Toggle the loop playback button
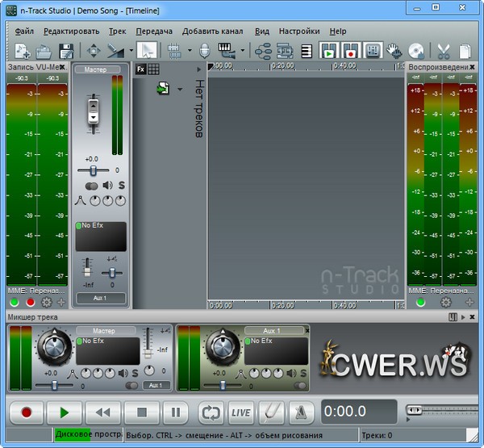Image resolution: width=484 pixels, height=448 pixels. point(211,412)
